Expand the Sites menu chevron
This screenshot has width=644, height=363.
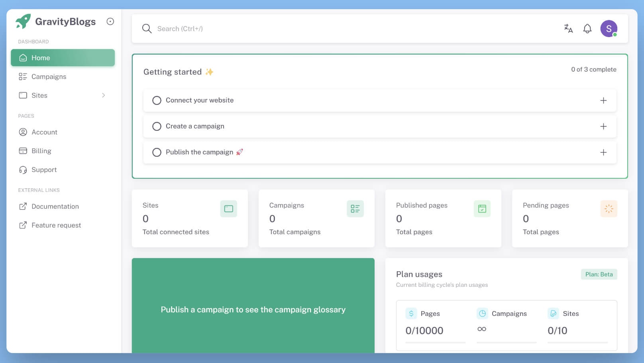pos(104,95)
